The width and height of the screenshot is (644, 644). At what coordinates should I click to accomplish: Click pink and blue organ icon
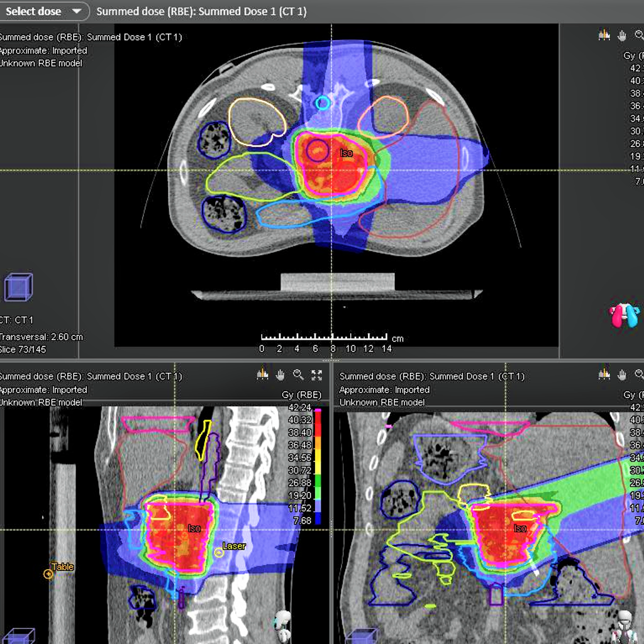(x=625, y=315)
